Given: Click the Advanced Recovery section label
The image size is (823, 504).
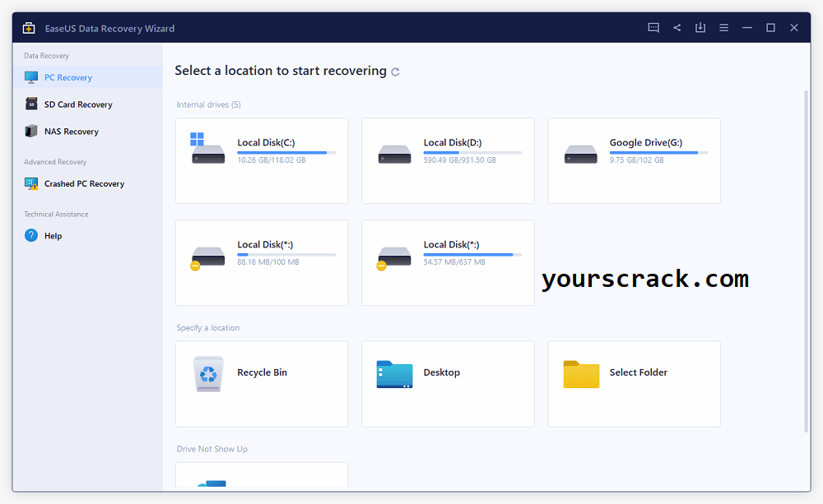Looking at the screenshot, I should point(55,161).
